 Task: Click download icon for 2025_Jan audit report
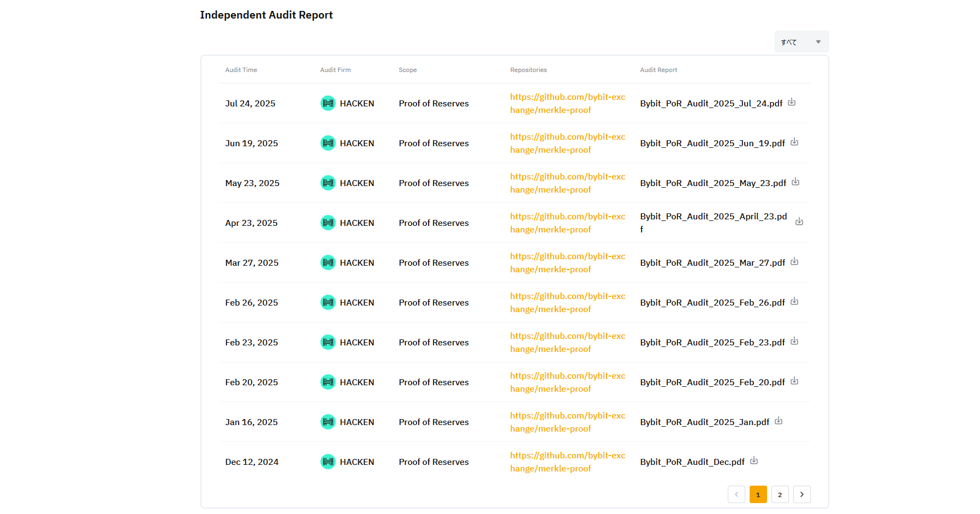(x=778, y=421)
